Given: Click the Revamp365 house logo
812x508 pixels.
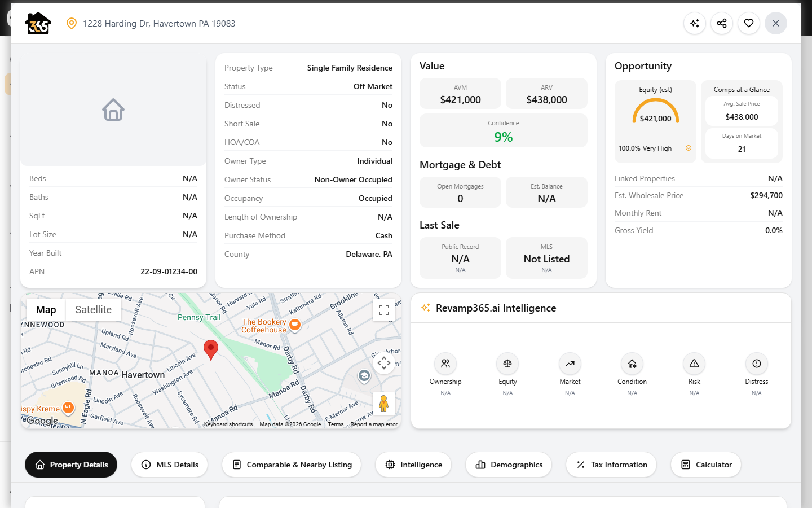Looking at the screenshot, I should click(x=38, y=23).
